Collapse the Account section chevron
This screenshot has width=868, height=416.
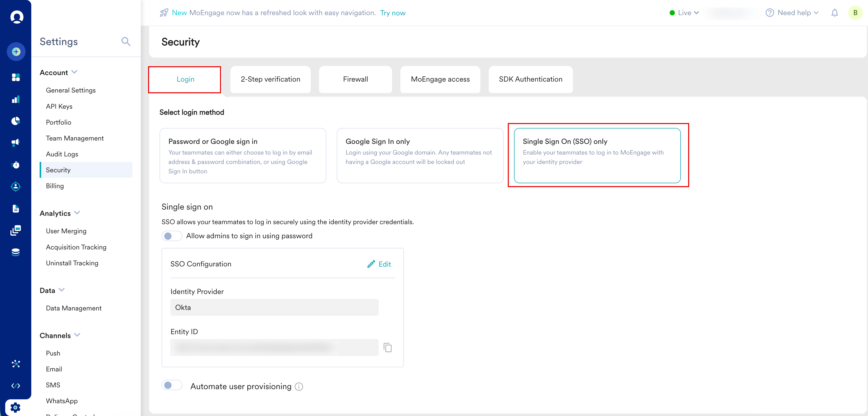[x=75, y=72]
